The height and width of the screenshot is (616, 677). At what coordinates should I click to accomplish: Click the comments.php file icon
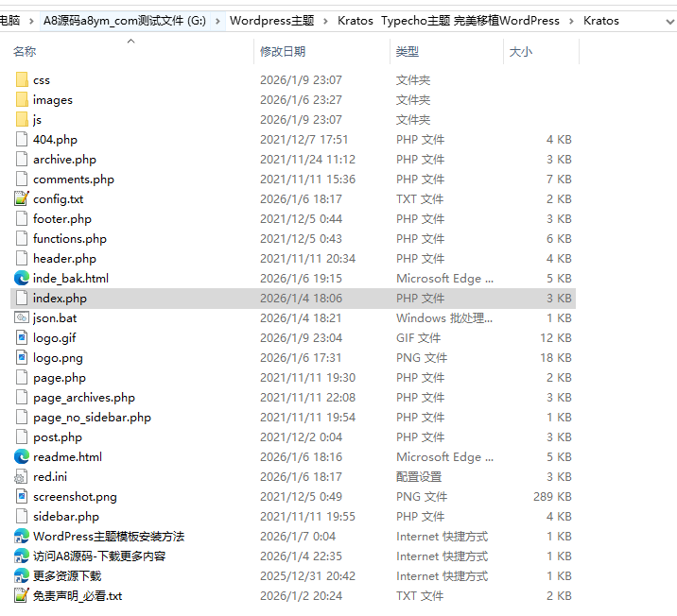(x=22, y=179)
